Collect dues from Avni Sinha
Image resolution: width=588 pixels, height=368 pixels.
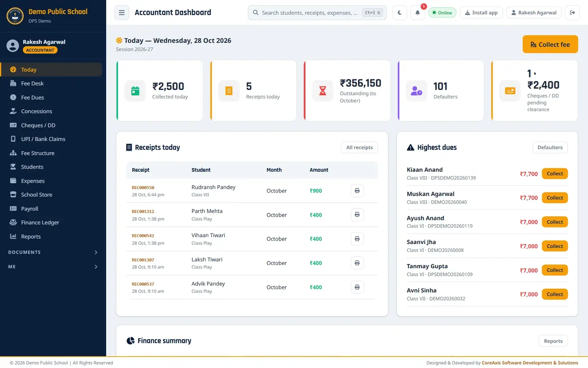(x=555, y=294)
